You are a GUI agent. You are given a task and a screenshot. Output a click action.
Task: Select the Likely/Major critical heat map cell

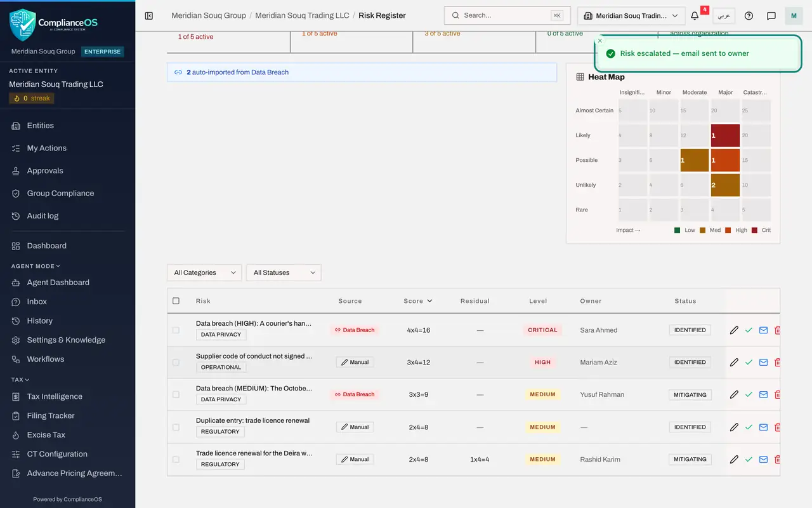(x=725, y=135)
